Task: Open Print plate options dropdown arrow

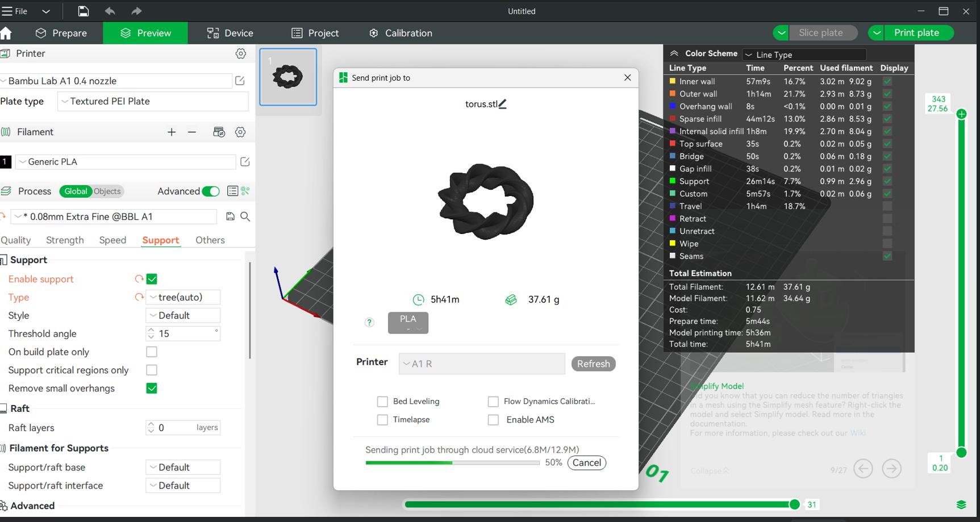Action: pyautogui.click(x=877, y=33)
